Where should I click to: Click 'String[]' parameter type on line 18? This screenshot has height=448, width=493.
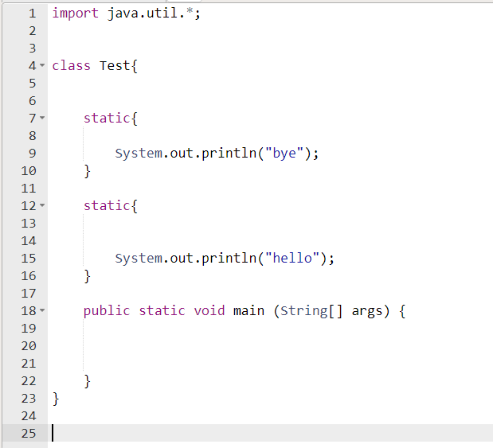coord(311,311)
